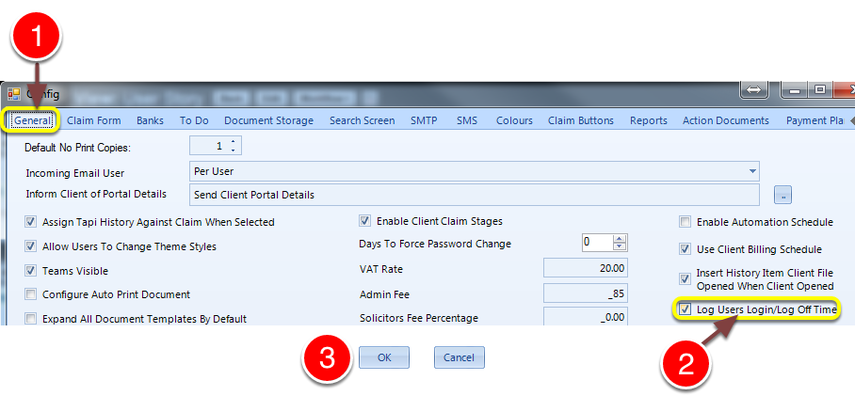Screen dimensions: 855x396
Task: Toggle Log Users Login/Log Off Time
Action: pyautogui.click(x=684, y=309)
